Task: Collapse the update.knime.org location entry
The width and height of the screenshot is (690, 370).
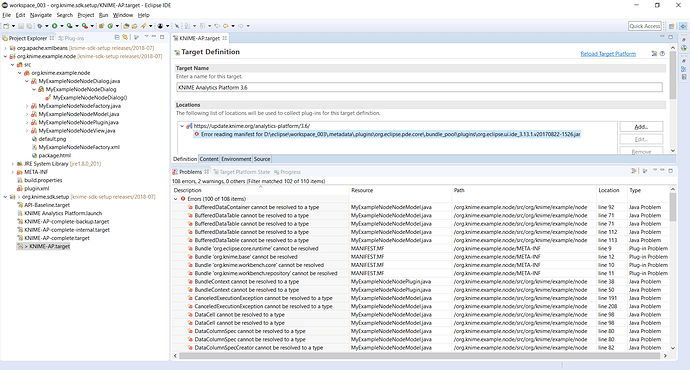Action: [x=182, y=126]
